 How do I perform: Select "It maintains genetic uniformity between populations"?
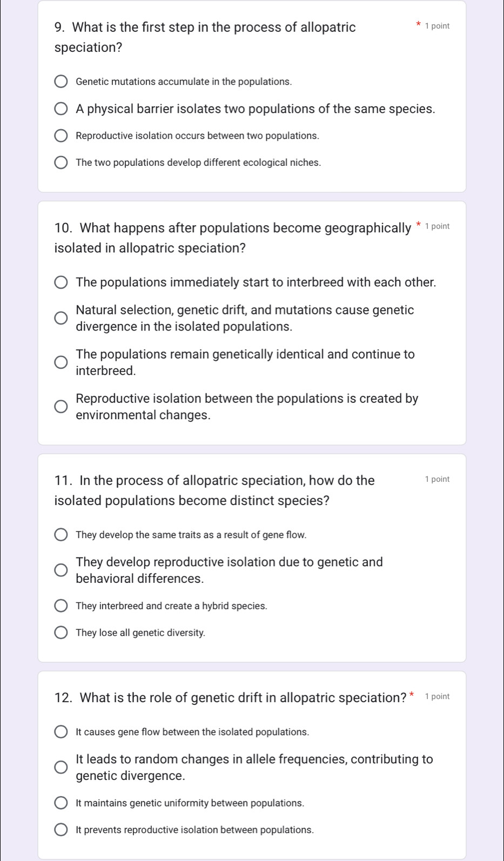(x=61, y=803)
